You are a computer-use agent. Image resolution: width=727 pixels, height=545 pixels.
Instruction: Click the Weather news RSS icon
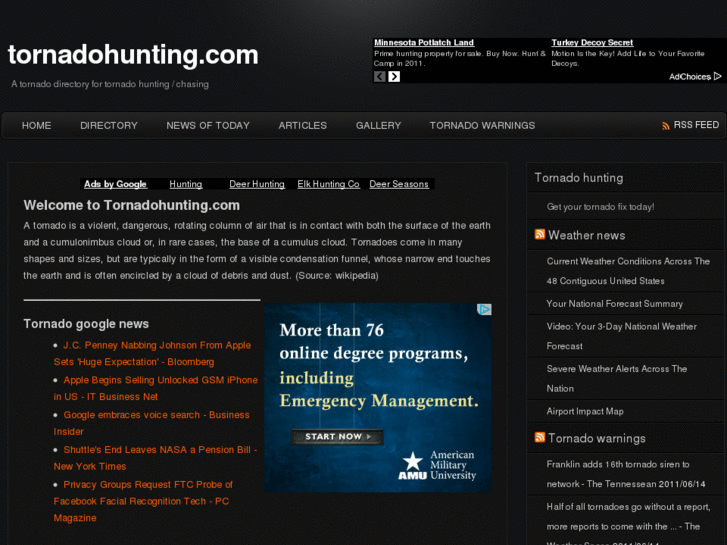tap(540, 234)
